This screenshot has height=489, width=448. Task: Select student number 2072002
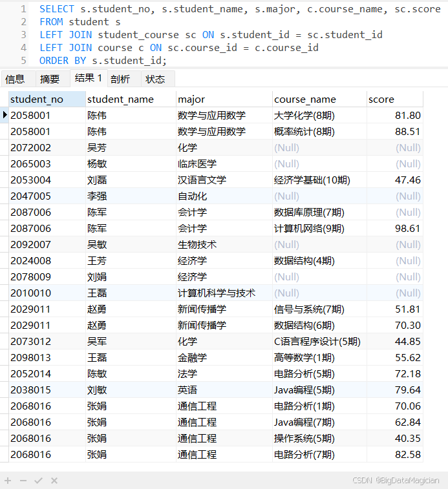coord(47,147)
